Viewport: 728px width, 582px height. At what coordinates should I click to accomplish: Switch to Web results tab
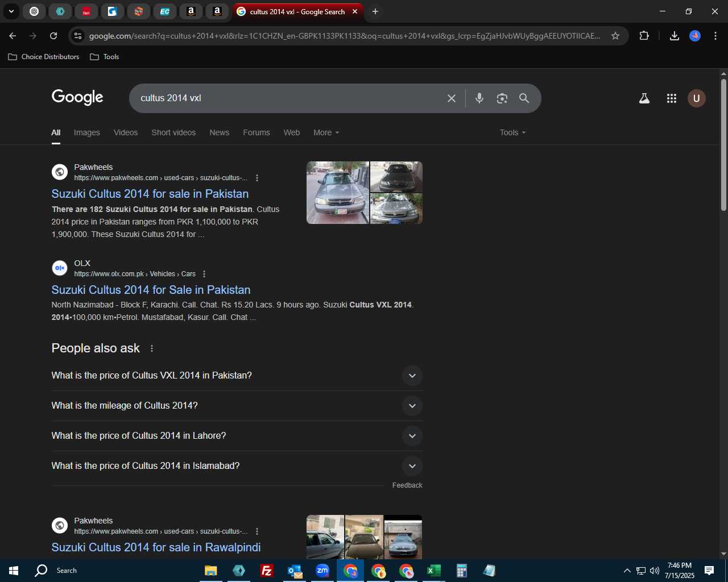tap(292, 132)
